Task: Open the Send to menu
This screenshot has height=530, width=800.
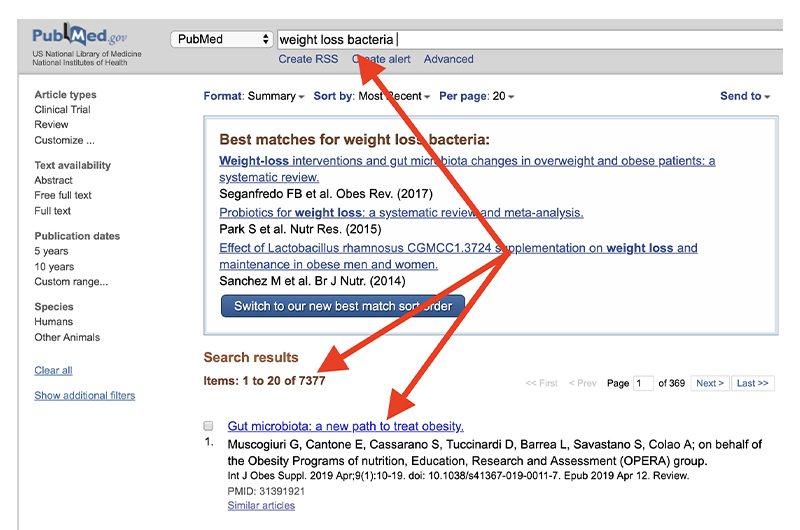Action: tap(745, 97)
